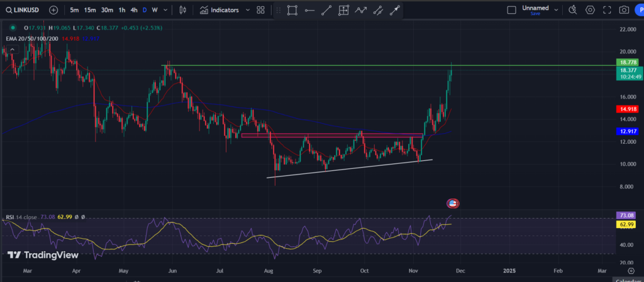Select the weekly W interval
Viewport: 644px width, 282px height.
click(x=155, y=10)
